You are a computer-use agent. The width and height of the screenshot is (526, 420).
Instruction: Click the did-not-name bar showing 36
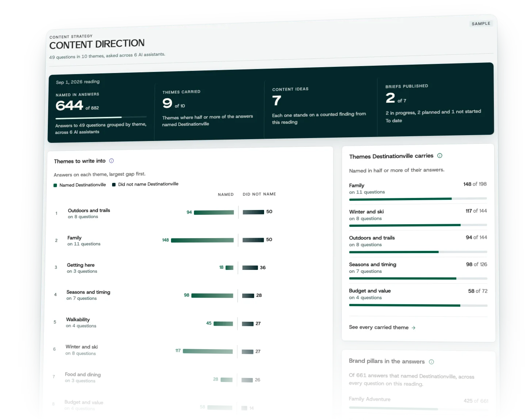(250, 268)
